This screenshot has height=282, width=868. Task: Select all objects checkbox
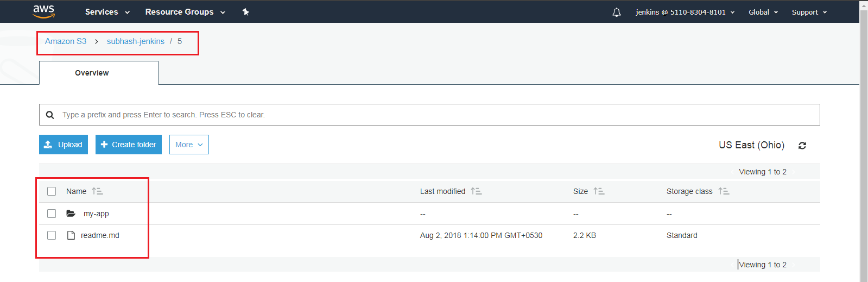(x=52, y=191)
